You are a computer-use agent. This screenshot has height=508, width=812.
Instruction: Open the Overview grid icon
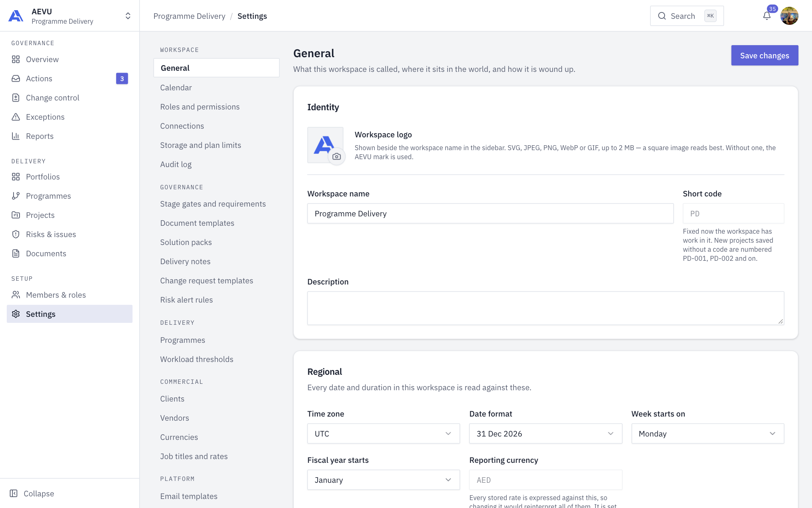click(16, 59)
